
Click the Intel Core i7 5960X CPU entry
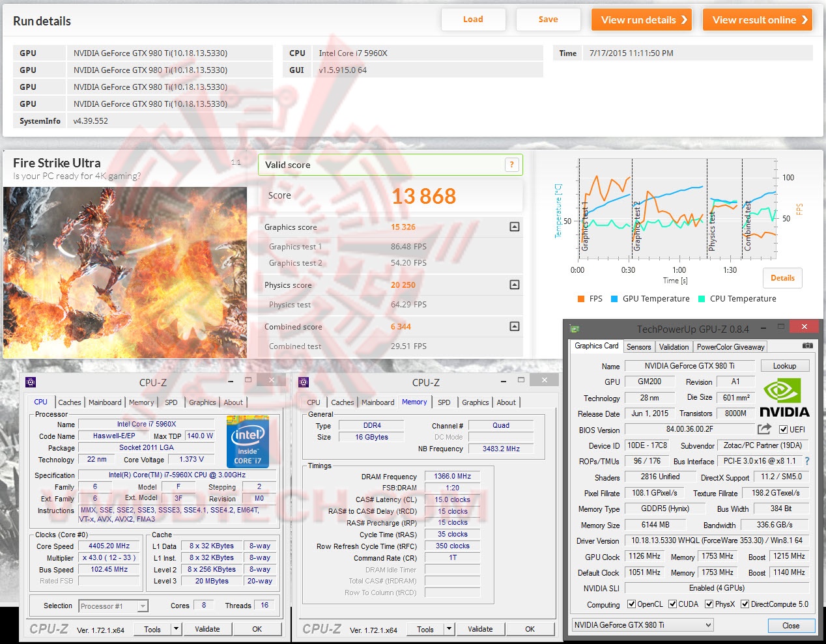tap(413, 53)
